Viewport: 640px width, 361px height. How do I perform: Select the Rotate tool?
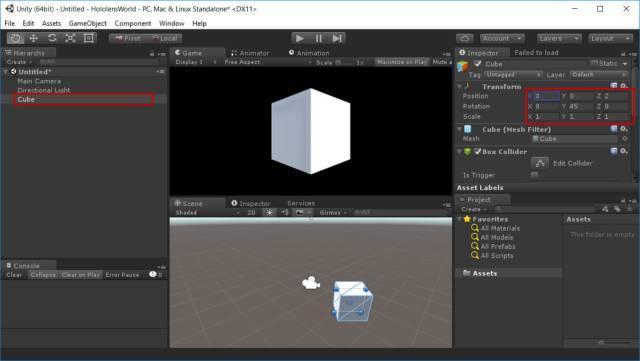point(52,38)
